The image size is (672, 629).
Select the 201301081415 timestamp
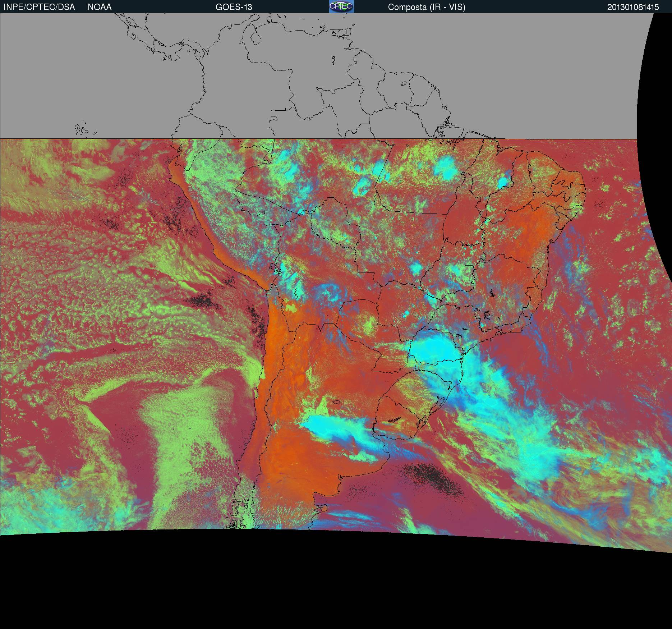point(633,7)
